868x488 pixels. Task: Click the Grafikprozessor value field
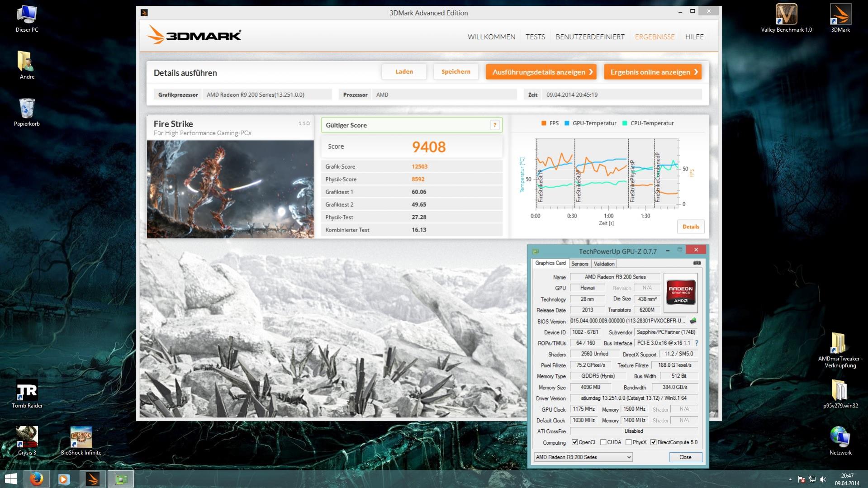pos(267,95)
